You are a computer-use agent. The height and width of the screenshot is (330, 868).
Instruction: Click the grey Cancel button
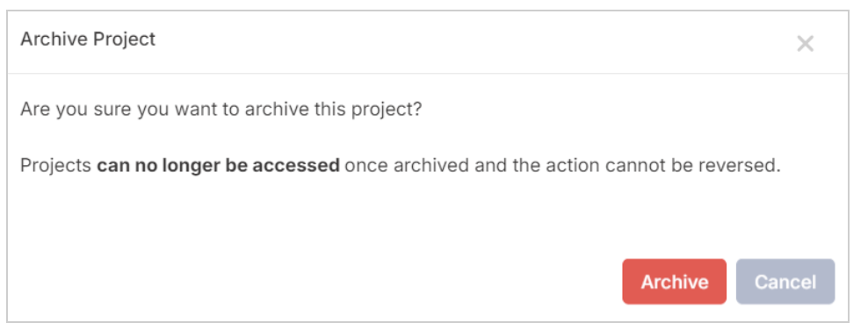point(785,282)
